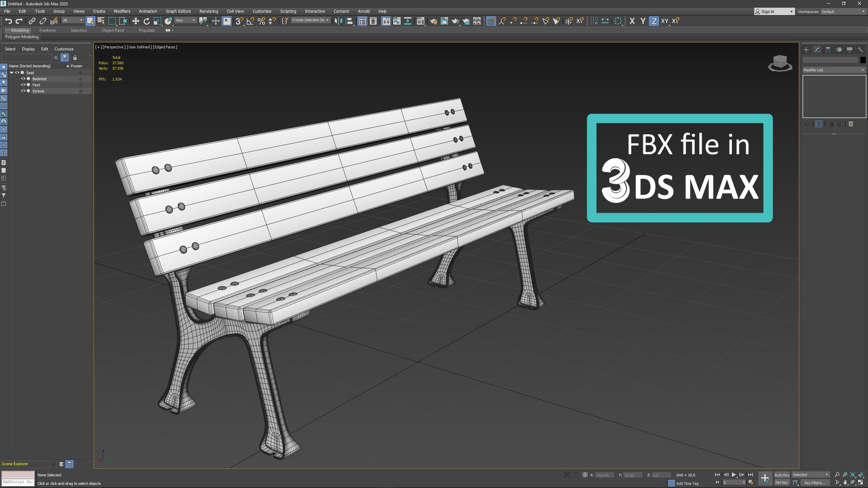Click the Zoom magnifier navigation icon
The image size is (868, 488).
pyautogui.click(x=837, y=474)
